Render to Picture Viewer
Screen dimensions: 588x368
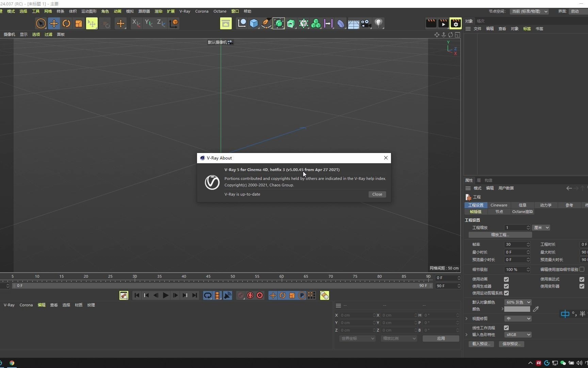(x=443, y=23)
